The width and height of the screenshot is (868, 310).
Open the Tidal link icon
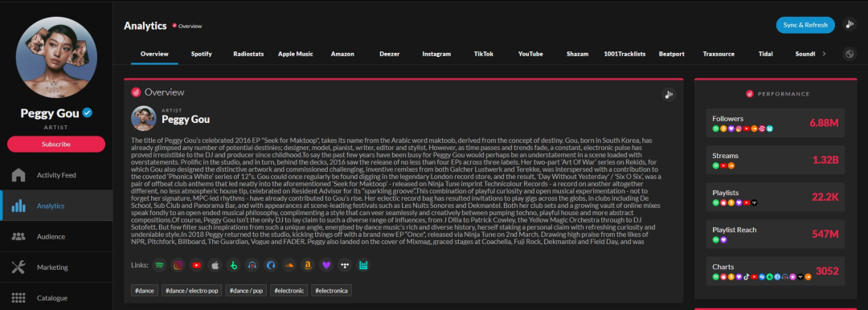point(344,265)
